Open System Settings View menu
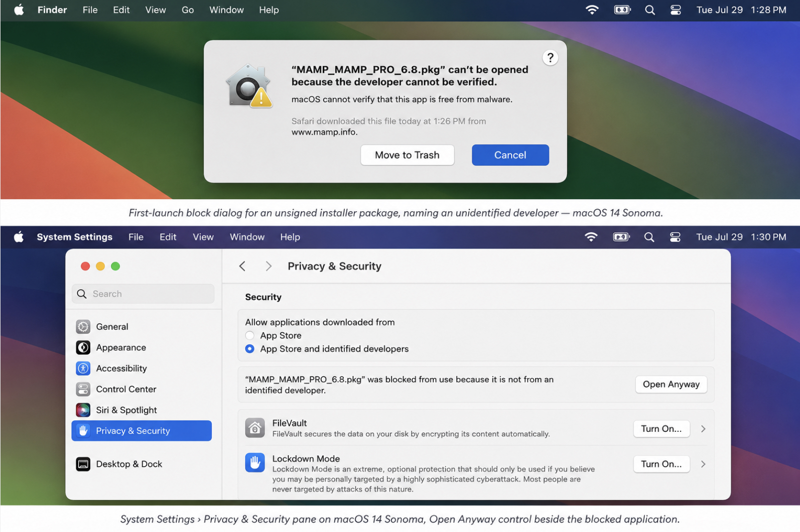This screenshot has height=532, width=800. (203, 237)
